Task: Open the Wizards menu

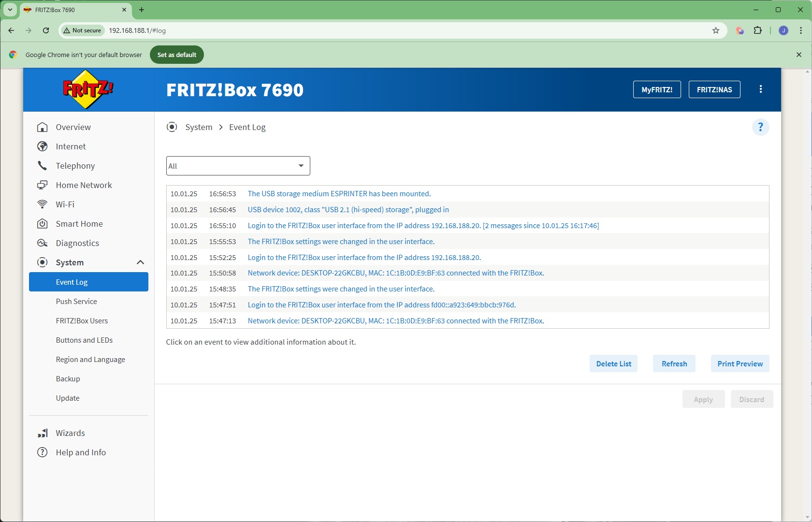Action: pyautogui.click(x=70, y=433)
